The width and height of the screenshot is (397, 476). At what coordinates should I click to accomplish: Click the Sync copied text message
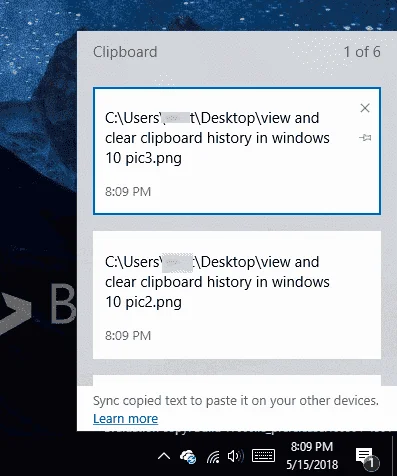click(x=236, y=401)
